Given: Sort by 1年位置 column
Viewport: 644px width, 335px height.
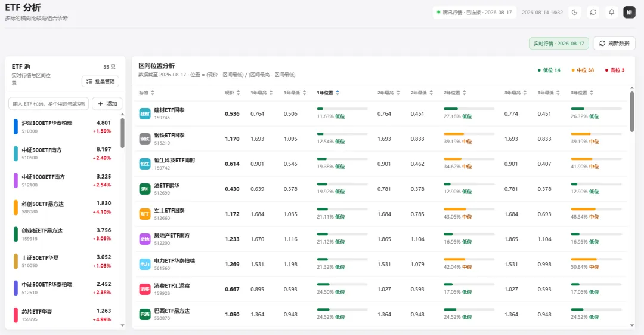Looking at the screenshot, I should point(328,93).
